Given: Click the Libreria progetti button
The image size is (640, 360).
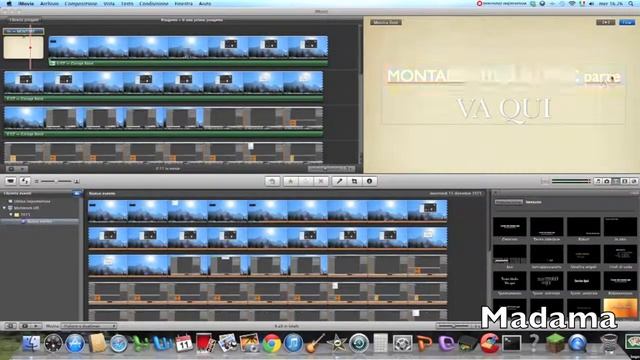Looking at the screenshot, I should (24, 20).
